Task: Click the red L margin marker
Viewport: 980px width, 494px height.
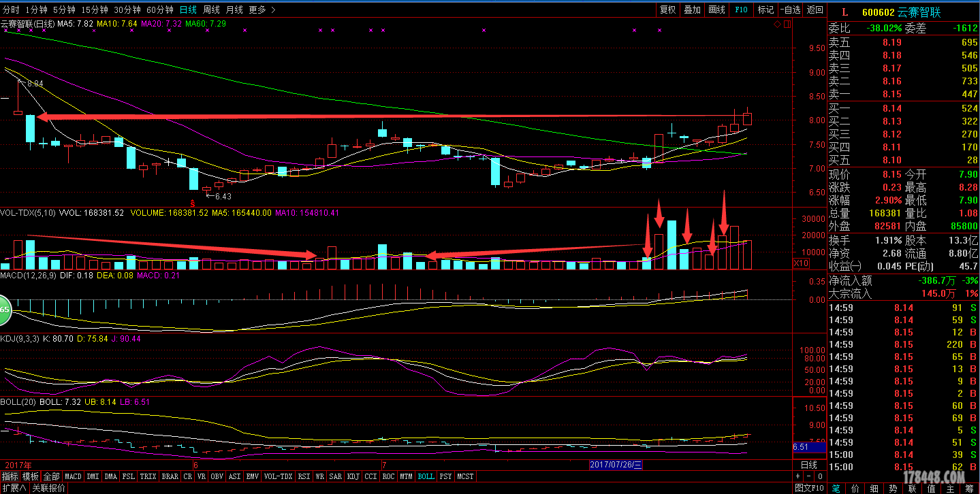Action: pos(845,12)
